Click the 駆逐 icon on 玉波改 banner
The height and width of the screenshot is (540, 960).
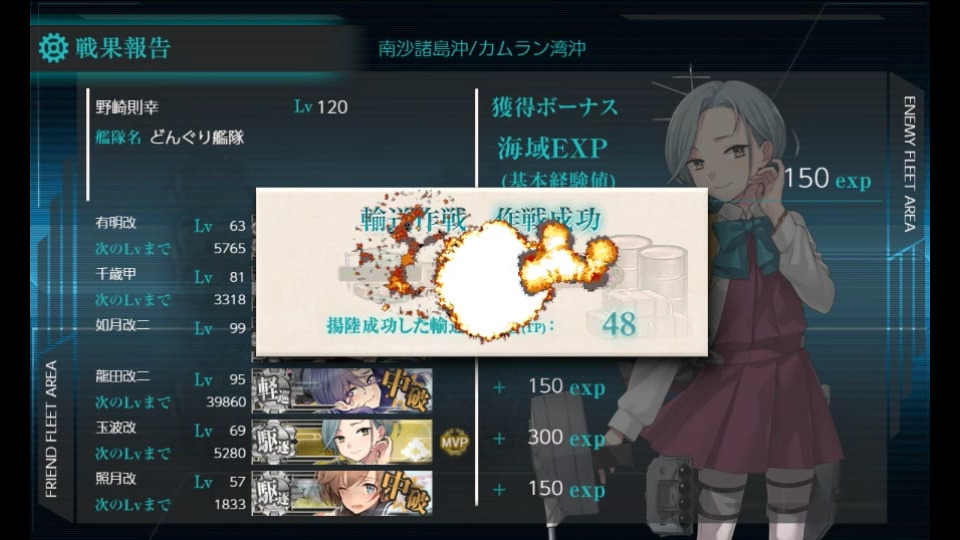[x=272, y=442]
